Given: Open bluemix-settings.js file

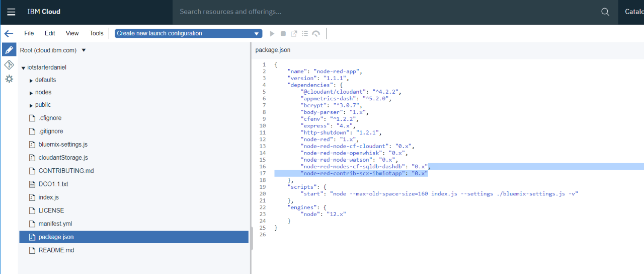Looking at the screenshot, I should tap(63, 144).
